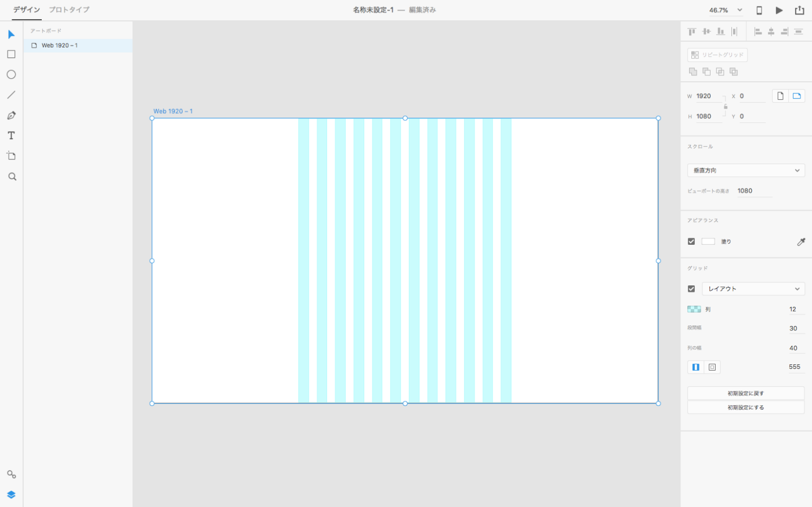This screenshot has width=812, height=507.
Task: Select the Select (arrow) tool
Action: point(11,34)
